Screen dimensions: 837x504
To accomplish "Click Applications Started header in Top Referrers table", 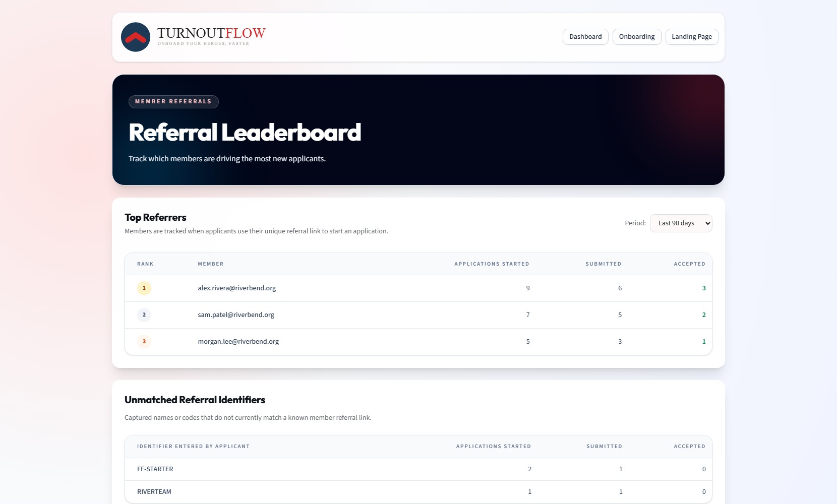I will pos(492,264).
